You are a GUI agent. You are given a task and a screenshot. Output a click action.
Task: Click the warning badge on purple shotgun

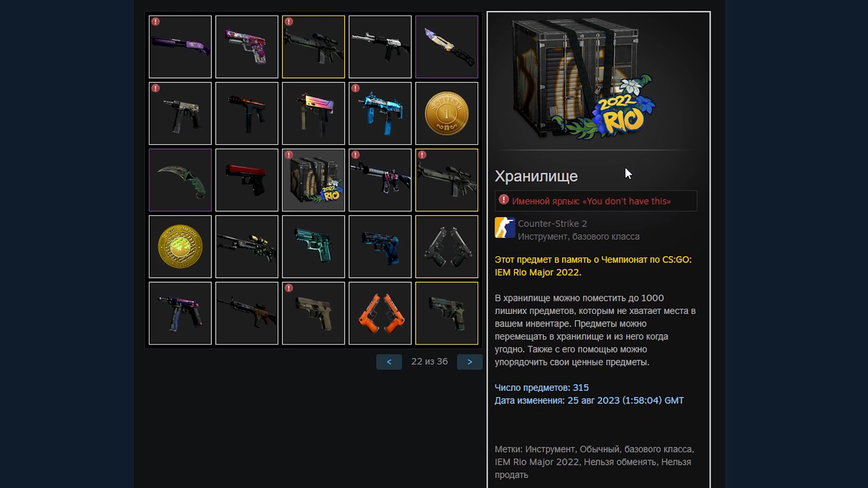[156, 21]
